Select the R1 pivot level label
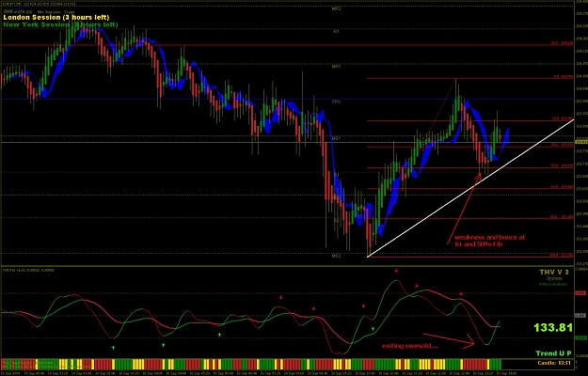Image resolution: width=588 pixels, height=376 pixels. [336, 32]
